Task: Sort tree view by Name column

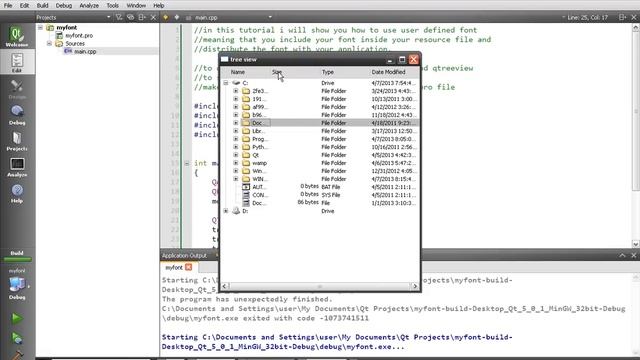Action: pyautogui.click(x=246, y=72)
